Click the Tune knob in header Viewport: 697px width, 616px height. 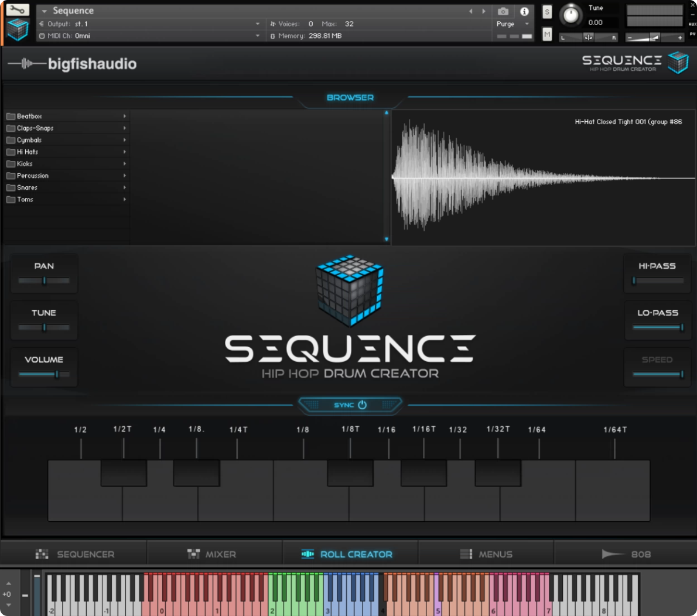[x=570, y=15]
